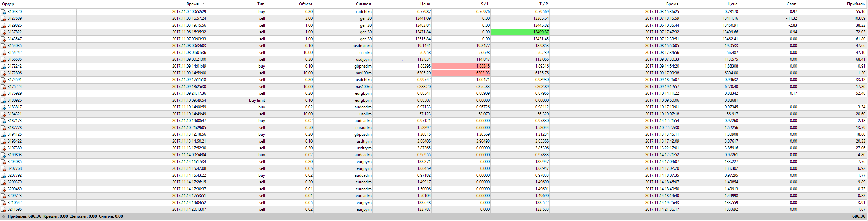Click the order icon for 3129826
Viewport: 868px width, 221px height.
pyautogui.click(x=3, y=25)
